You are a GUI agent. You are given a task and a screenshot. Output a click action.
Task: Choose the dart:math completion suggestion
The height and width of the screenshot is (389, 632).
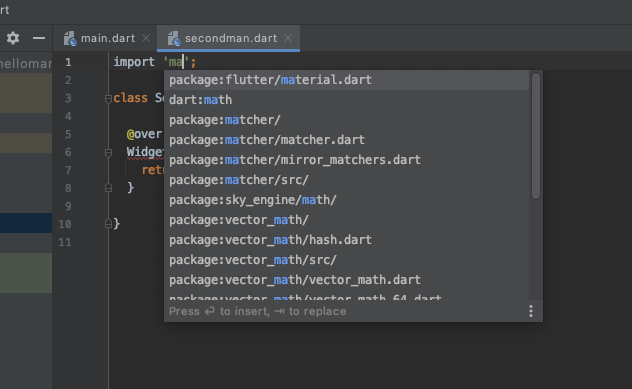pos(347,100)
